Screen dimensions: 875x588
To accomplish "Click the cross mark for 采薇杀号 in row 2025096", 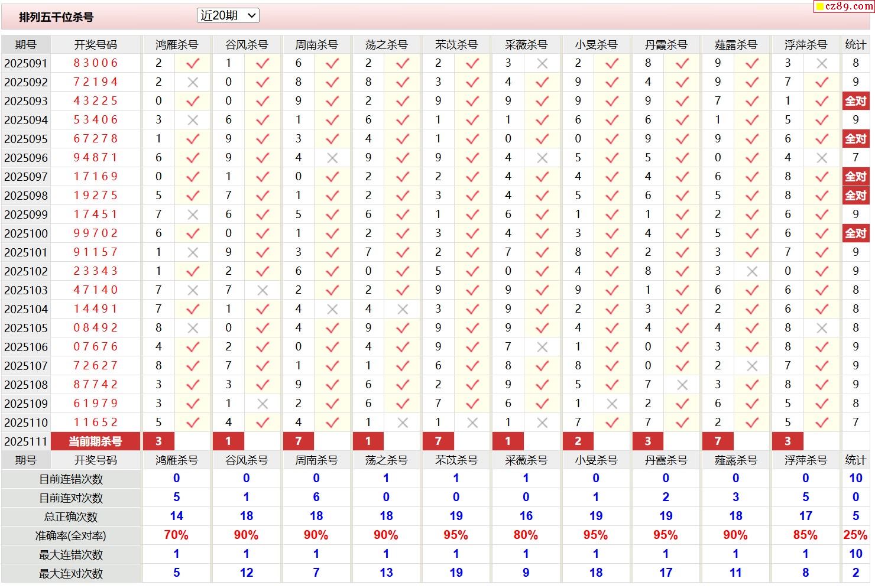I will tap(542, 158).
